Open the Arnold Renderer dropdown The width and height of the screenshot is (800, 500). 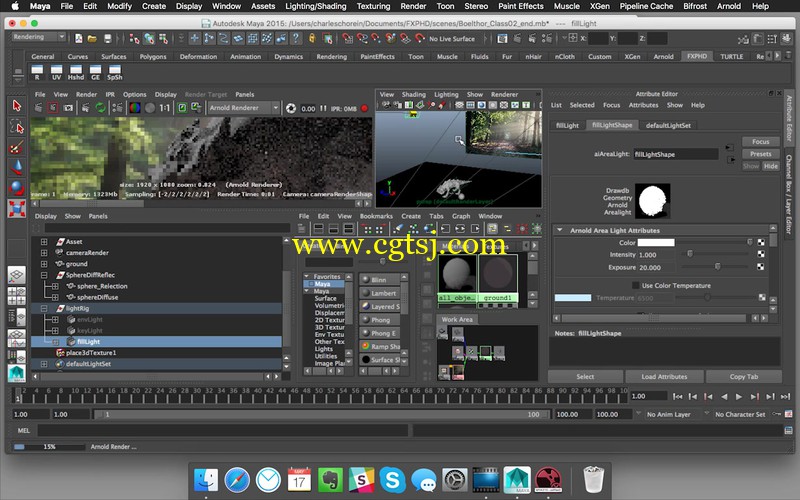tap(243, 108)
